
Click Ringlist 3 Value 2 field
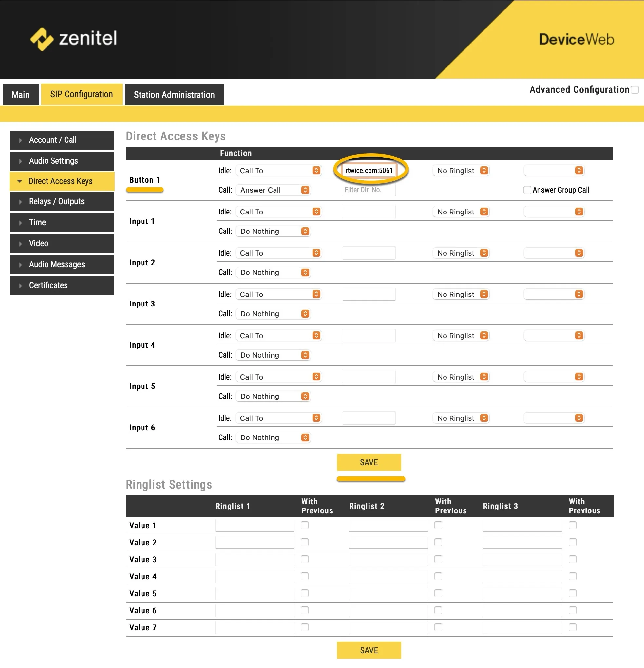point(522,542)
